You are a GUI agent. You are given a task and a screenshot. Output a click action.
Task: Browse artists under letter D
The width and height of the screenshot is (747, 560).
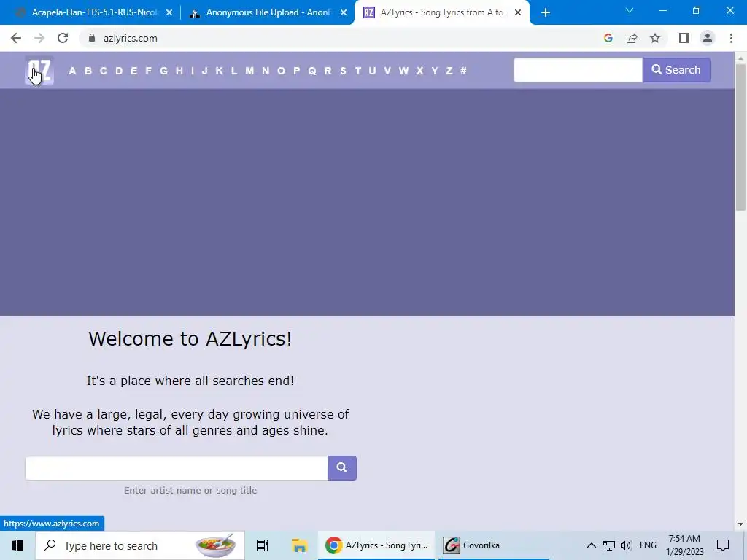point(119,71)
